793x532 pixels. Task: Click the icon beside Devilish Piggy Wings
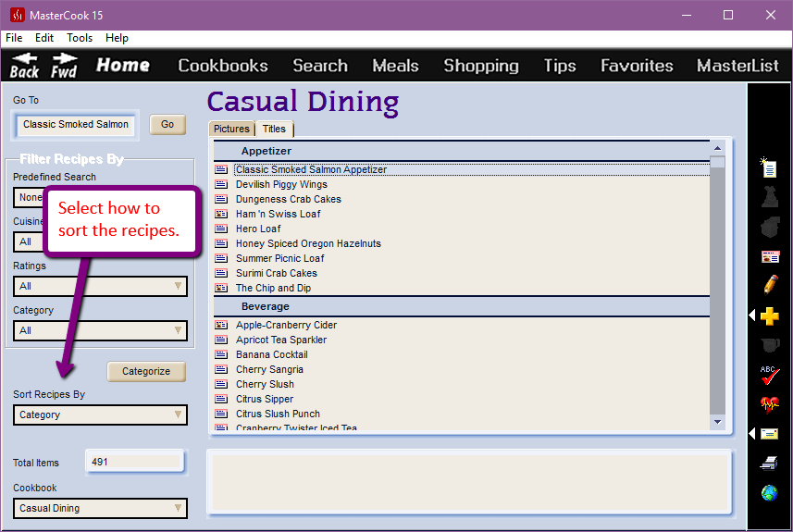pos(221,184)
